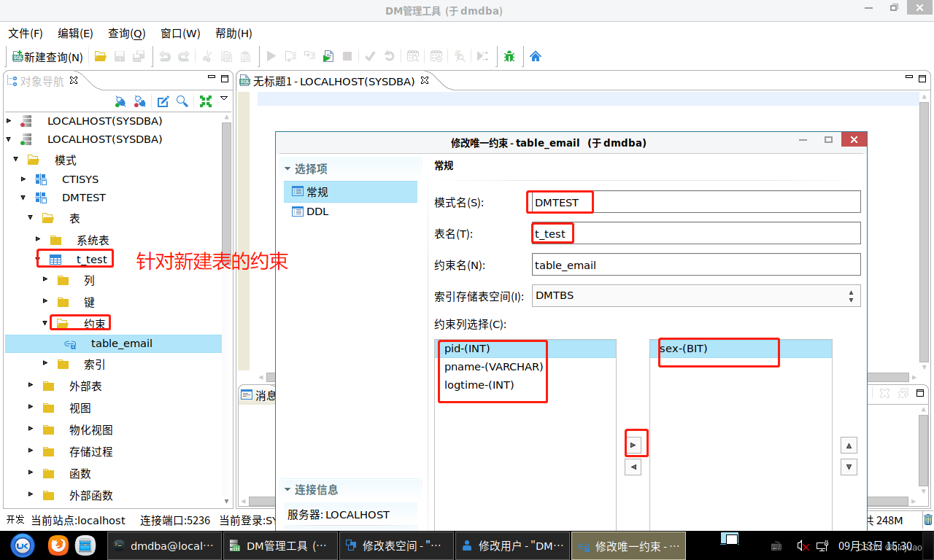Click the left arrow to remove column

coord(633,467)
